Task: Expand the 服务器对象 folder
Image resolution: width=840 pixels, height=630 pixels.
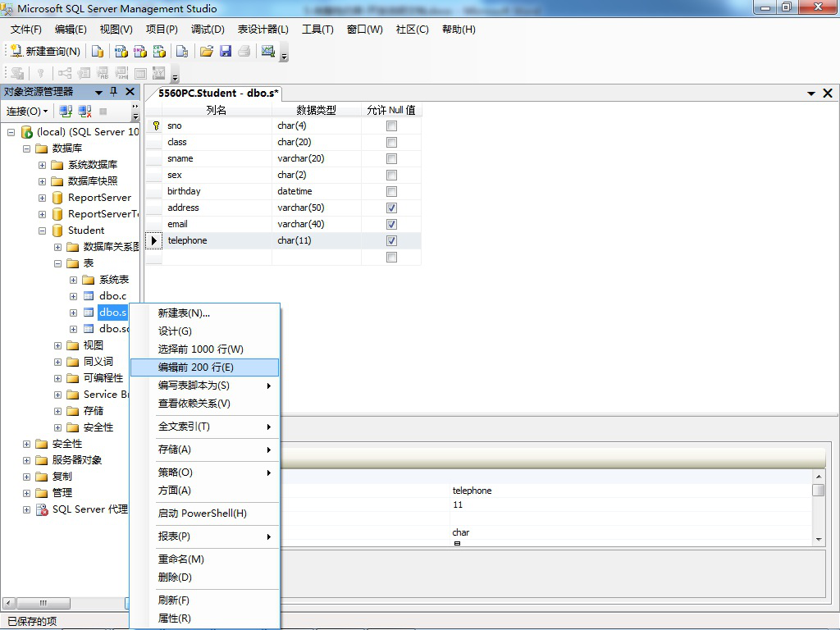Action: tap(26, 460)
